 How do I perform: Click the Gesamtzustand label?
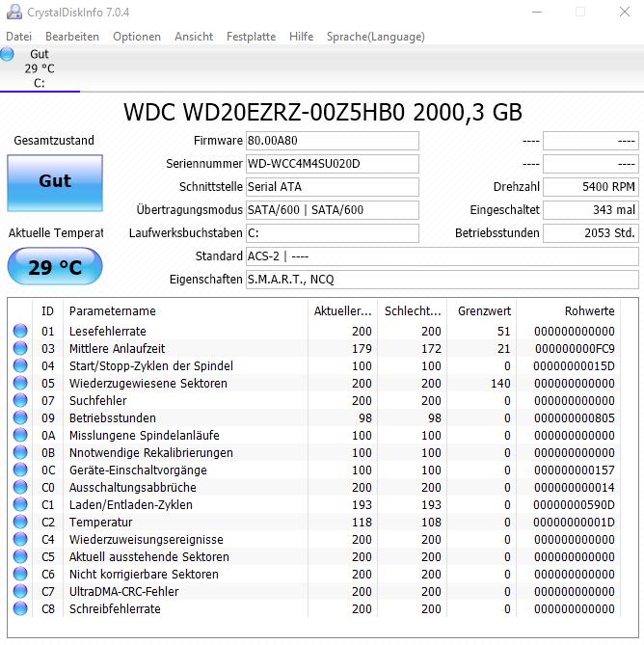point(54,140)
